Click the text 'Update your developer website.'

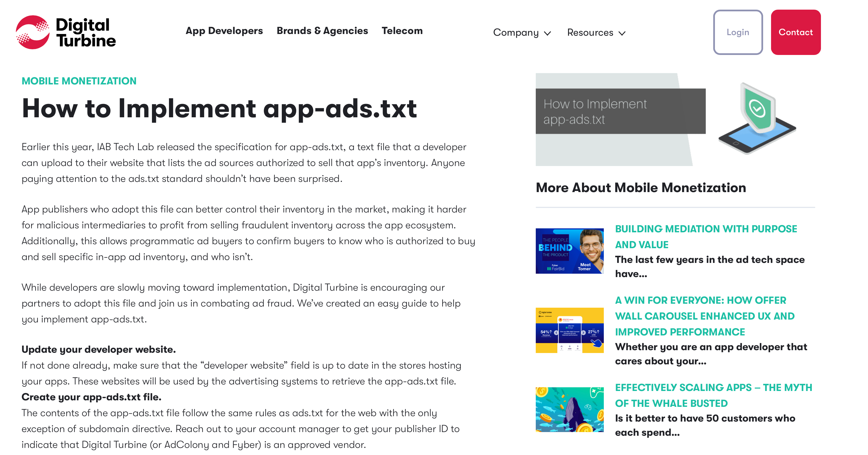point(98,349)
